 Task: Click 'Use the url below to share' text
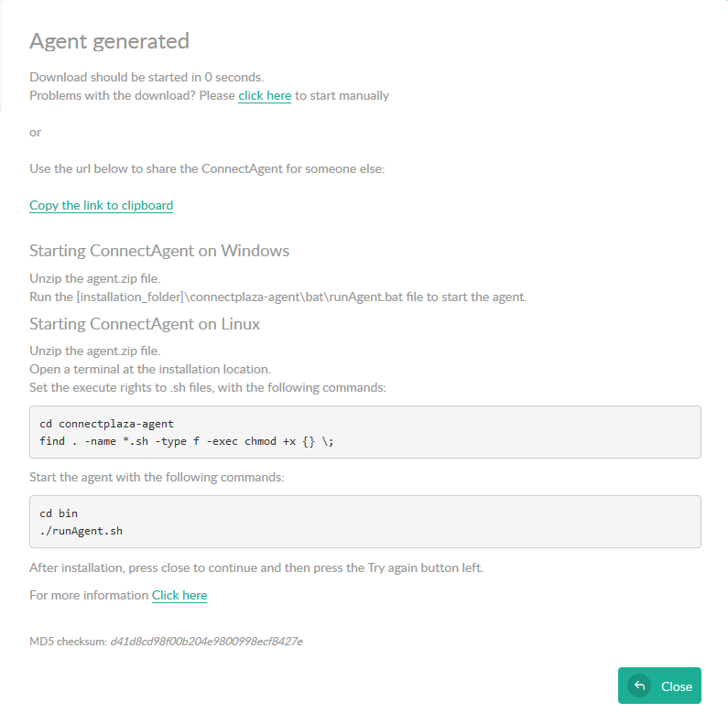click(207, 168)
